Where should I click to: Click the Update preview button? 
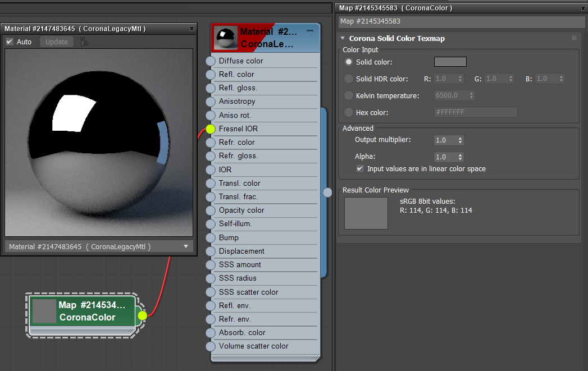point(57,42)
